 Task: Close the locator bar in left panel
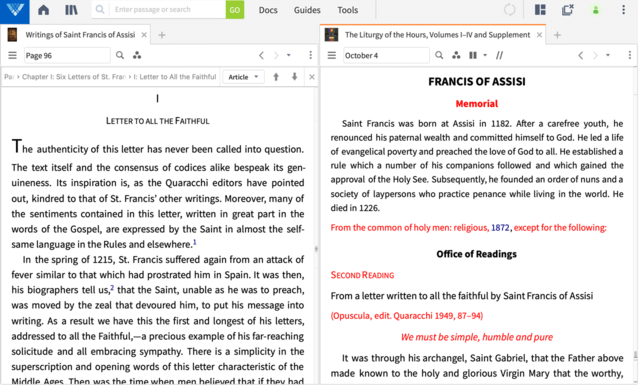pos(312,77)
